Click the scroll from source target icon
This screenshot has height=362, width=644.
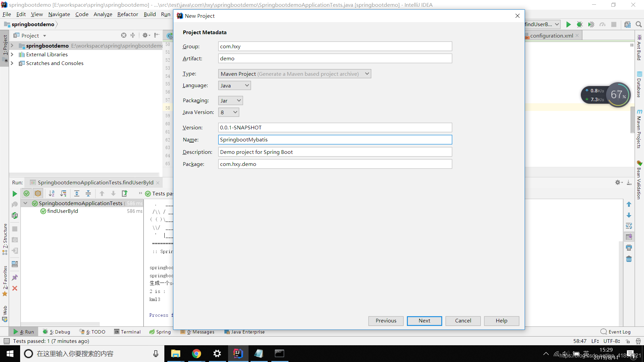click(x=124, y=35)
